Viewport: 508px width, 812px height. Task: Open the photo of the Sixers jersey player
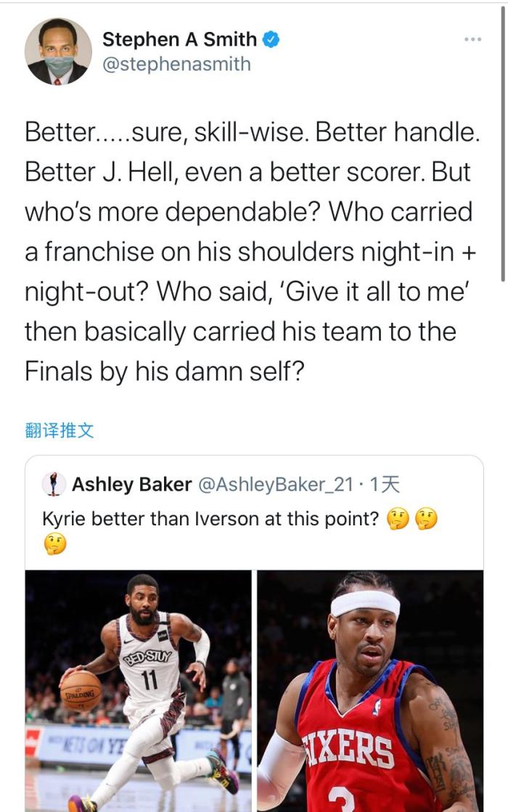370,690
